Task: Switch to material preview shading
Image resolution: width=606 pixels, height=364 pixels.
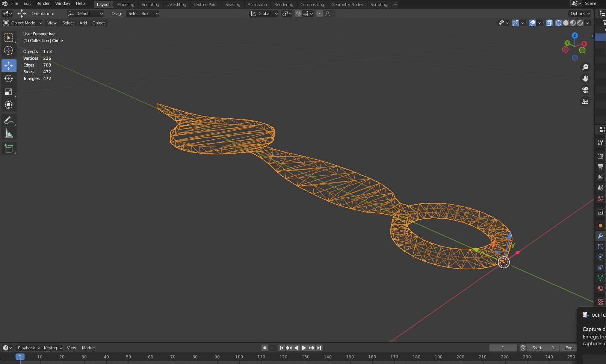Action: (x=573, y=23)
